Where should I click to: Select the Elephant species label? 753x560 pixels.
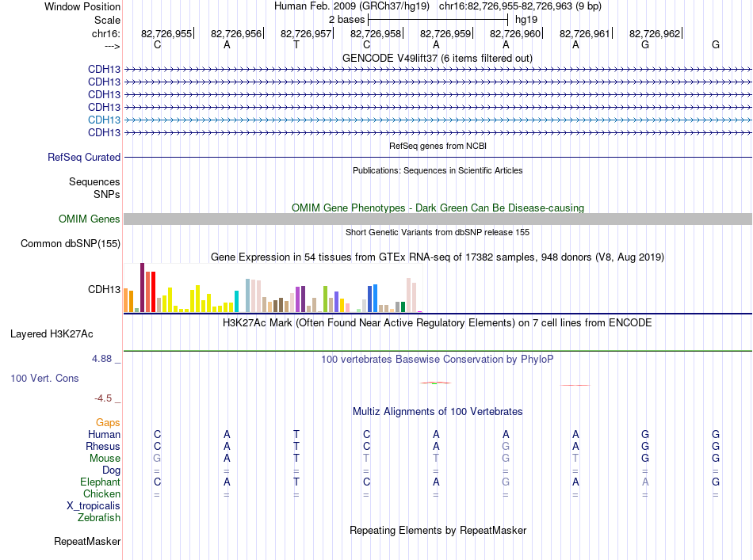[x=100, y=482]
